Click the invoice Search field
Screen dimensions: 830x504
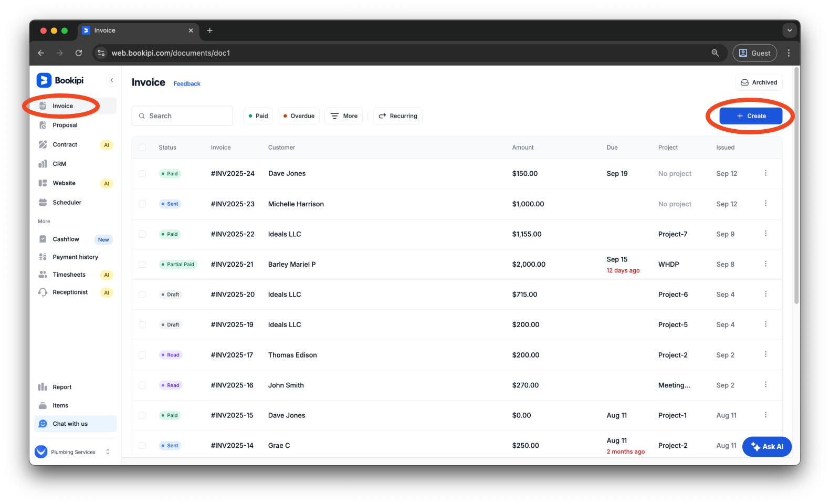(182, 116)
